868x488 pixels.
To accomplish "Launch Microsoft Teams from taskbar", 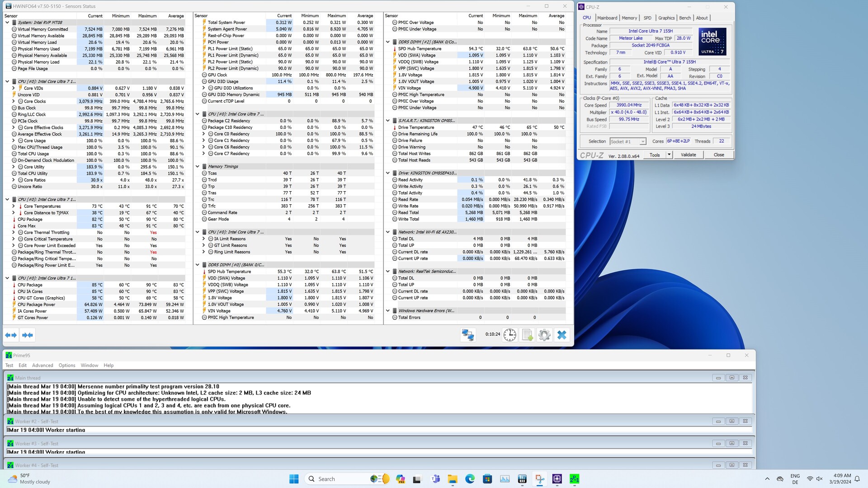I will pyautogui.click(x=435, y=479).
